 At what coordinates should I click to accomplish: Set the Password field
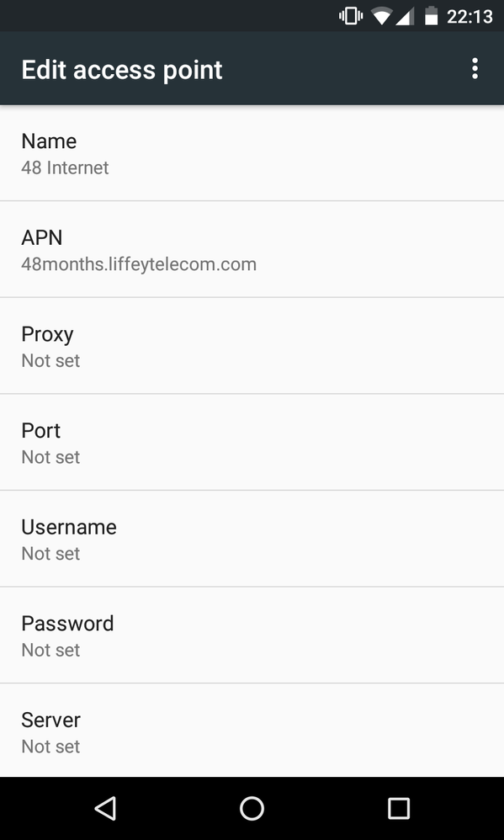click(x=252, y=635)
